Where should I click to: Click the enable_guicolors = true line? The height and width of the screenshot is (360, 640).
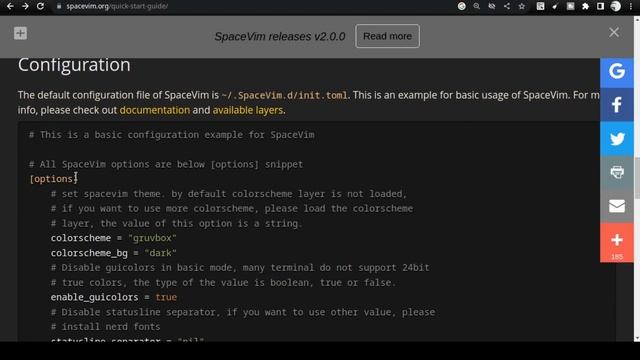113,297
